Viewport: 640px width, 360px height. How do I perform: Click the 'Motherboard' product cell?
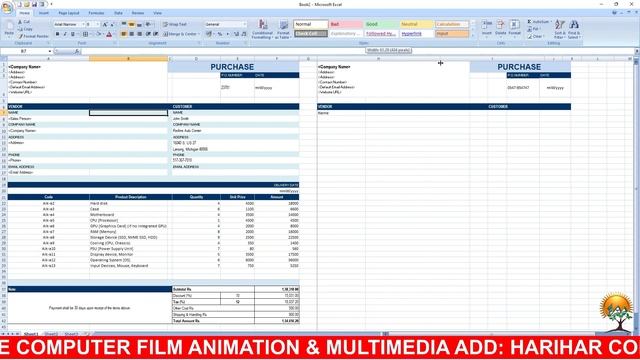(x=128, y=215)
